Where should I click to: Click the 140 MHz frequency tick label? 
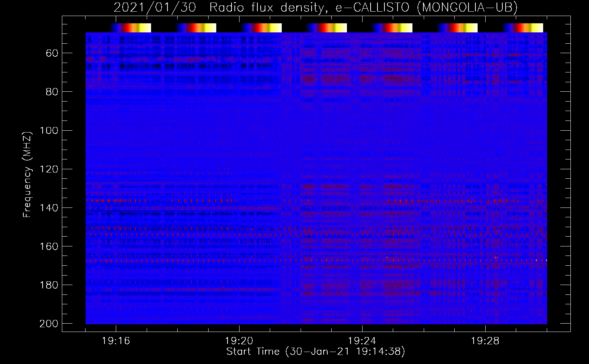(x=49, y=208)
